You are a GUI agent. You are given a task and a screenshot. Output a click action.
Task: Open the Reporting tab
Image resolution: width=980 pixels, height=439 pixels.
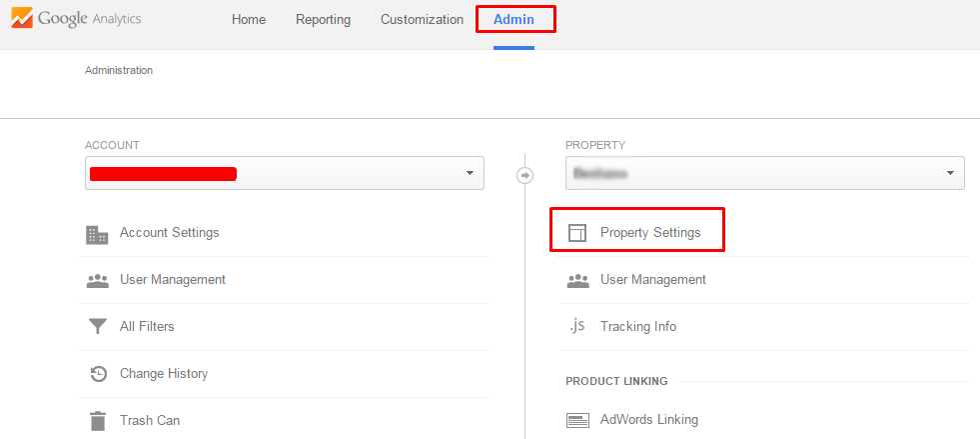tap(323, 20)
